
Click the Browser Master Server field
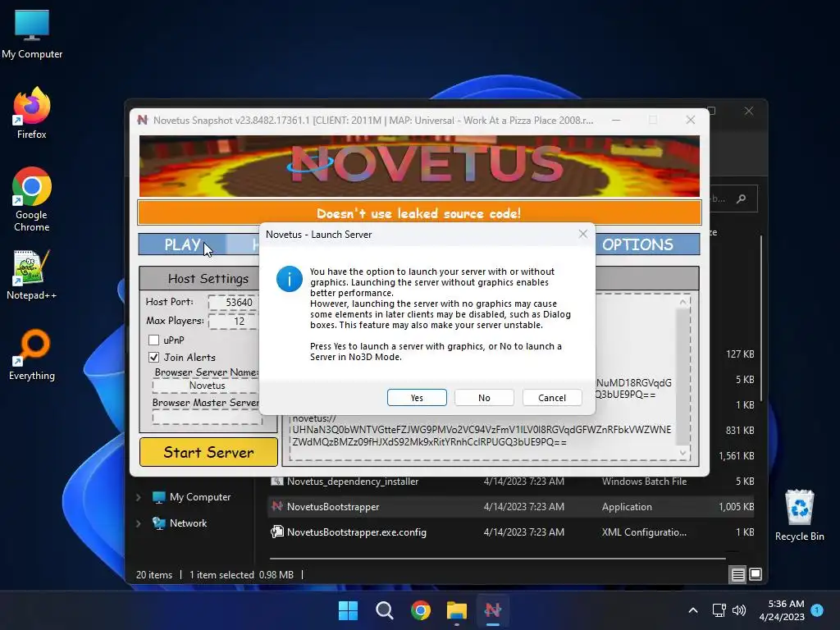pos(206,418)
